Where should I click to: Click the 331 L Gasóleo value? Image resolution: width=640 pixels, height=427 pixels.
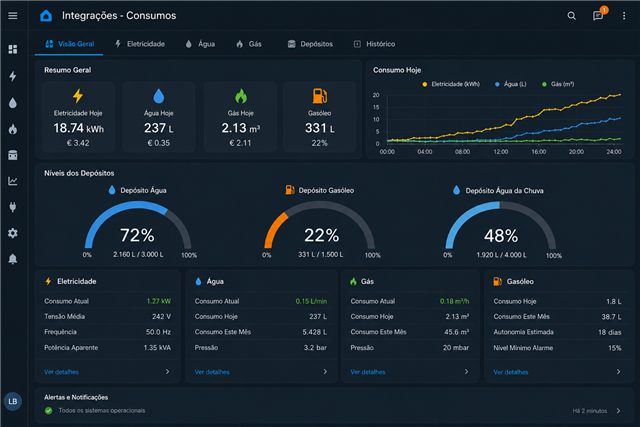pos(320,129)
